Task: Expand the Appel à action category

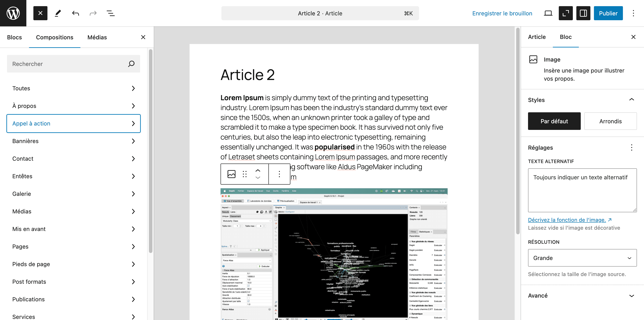Action: [74, 123]
